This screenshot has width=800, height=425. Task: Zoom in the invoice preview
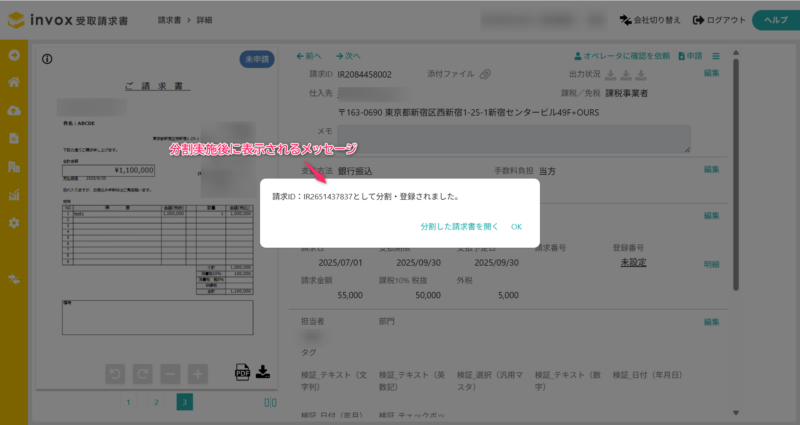(x=198, y=374)
